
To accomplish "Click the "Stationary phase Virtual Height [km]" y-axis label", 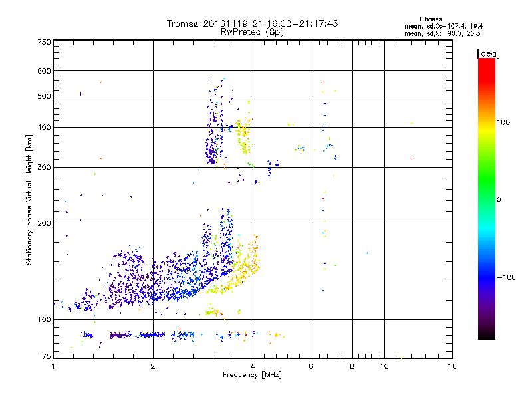I will pyautogui.click(x=29, y=199).
